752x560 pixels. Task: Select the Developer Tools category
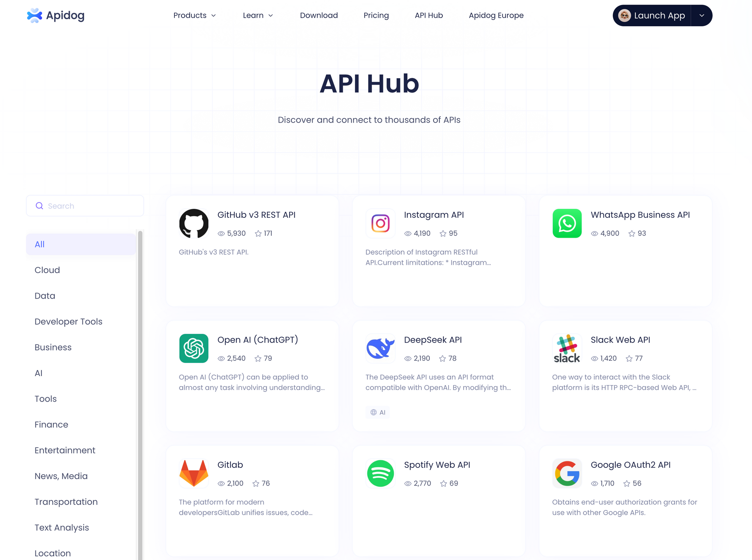pyautogui.click(x=68, y=321)
